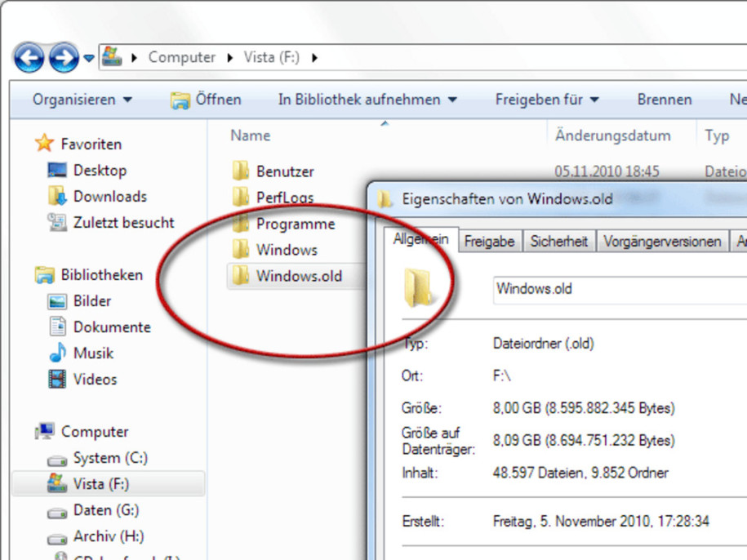This screenshot has height=560, width=747.
Task: Click the Daten (G:) drive icon
Action: (x=57, y=513)
